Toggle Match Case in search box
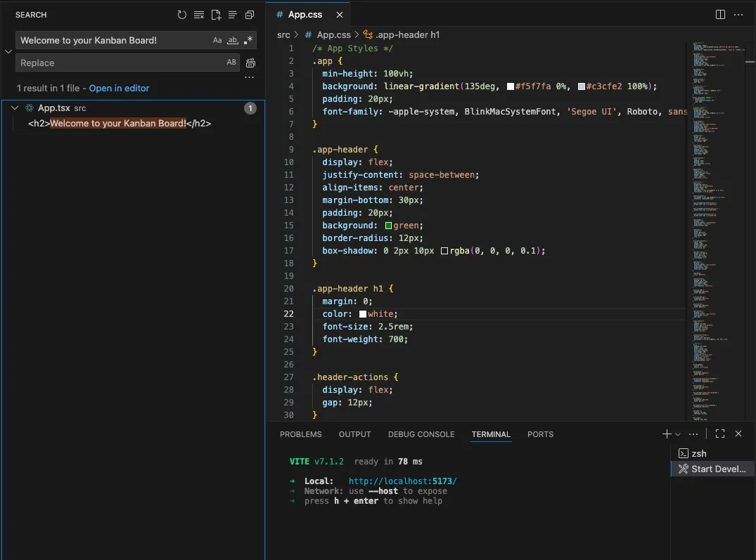The image size is (756, 560). click(217, 41)
